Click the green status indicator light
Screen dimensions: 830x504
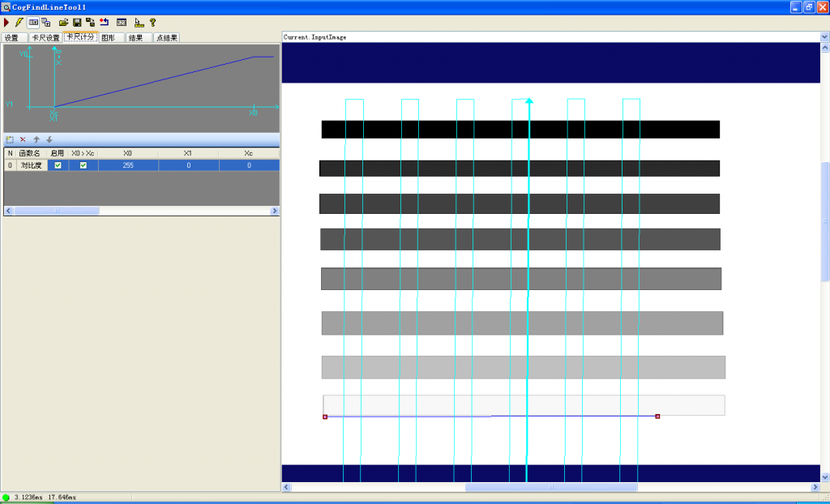pos(6,498)
